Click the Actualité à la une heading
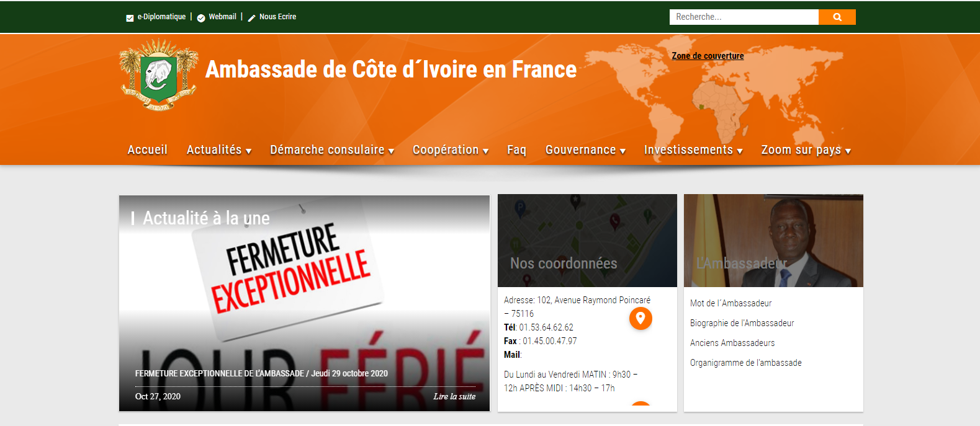Viewport: 980px width, 426px height. (x=206, y=218)
